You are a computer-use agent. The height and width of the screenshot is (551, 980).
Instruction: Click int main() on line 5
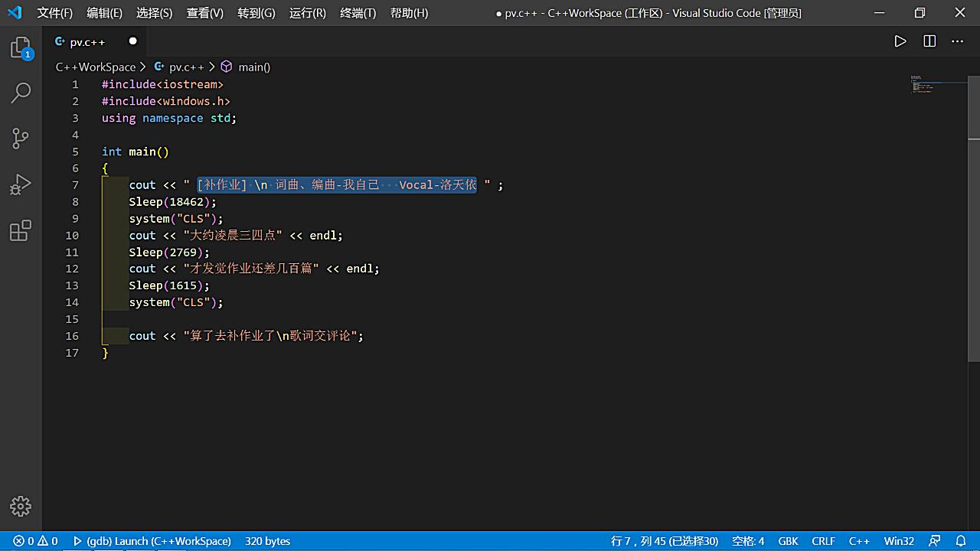click(x=136, y=152)
